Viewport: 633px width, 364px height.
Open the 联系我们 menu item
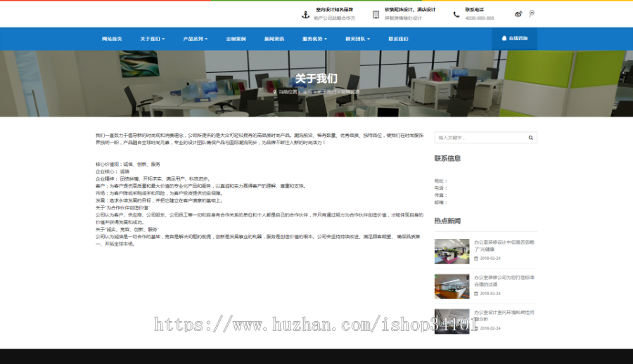pyautogui.click(x=399, y=39)
